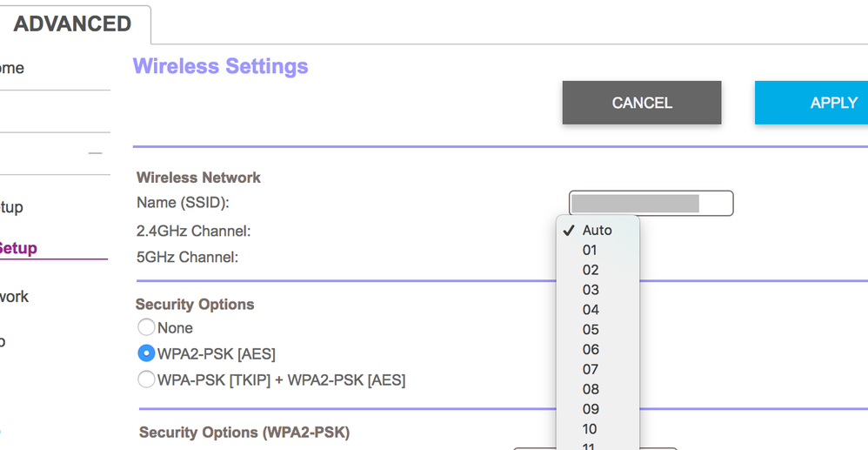This screenshot has height=450, width=868.
Task: Select channel 09 from the dropdown
Action: pos(591,409)
